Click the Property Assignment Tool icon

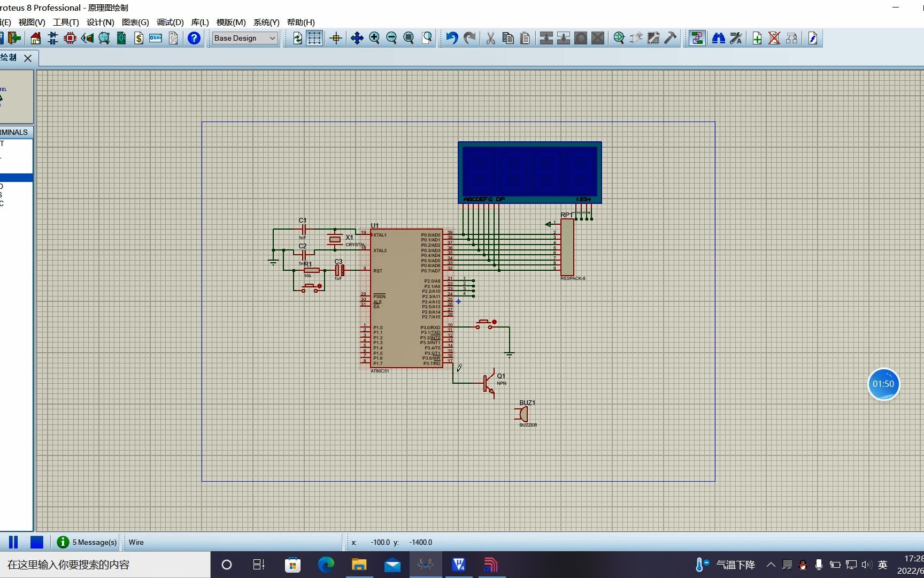(736, 38)
